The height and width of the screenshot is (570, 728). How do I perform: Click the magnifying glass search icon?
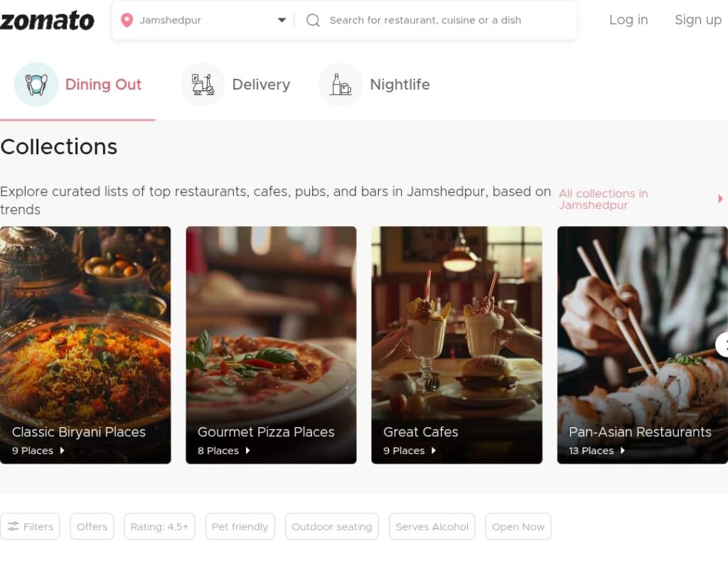click(x=313, y=21)
